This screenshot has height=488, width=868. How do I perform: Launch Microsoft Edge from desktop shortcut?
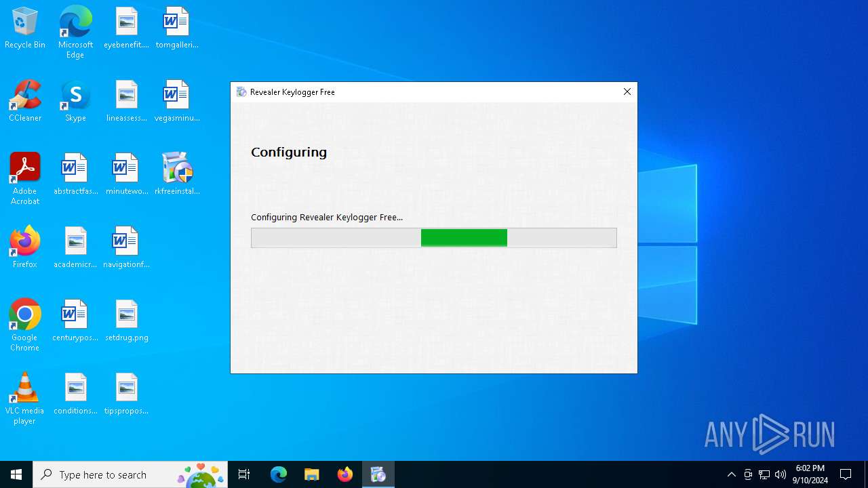tap(75, 33)
